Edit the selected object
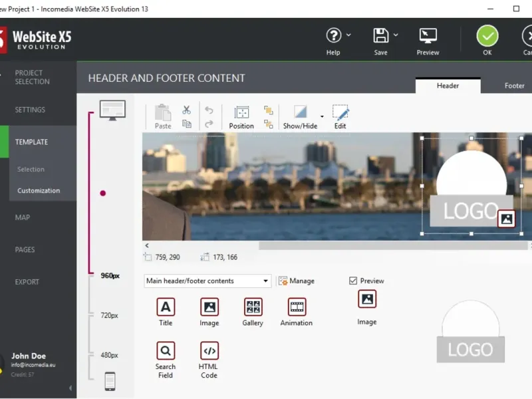Screen dimensions: 532x399 coord(340,117)
